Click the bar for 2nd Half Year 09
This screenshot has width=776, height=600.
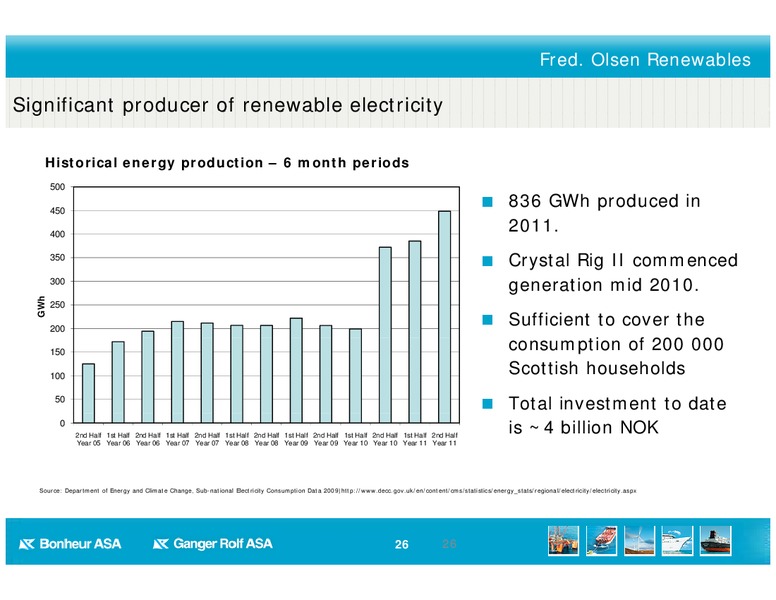(x=326, y=374)
